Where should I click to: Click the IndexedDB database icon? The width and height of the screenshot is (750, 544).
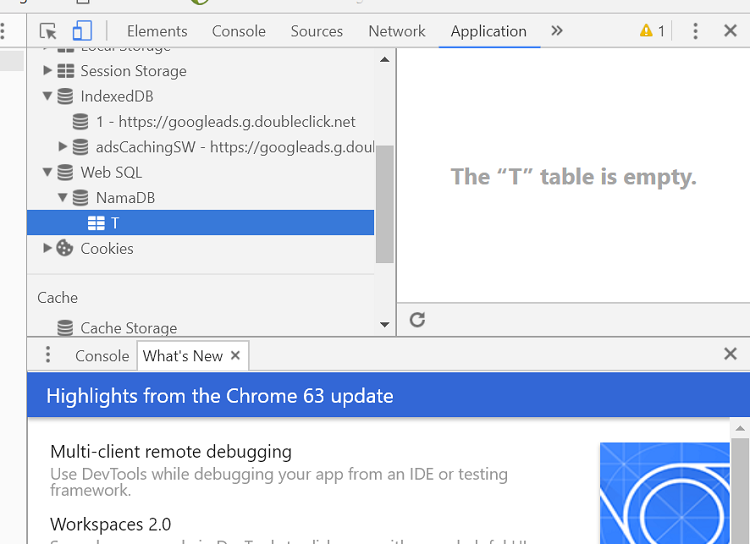[66, 96]
